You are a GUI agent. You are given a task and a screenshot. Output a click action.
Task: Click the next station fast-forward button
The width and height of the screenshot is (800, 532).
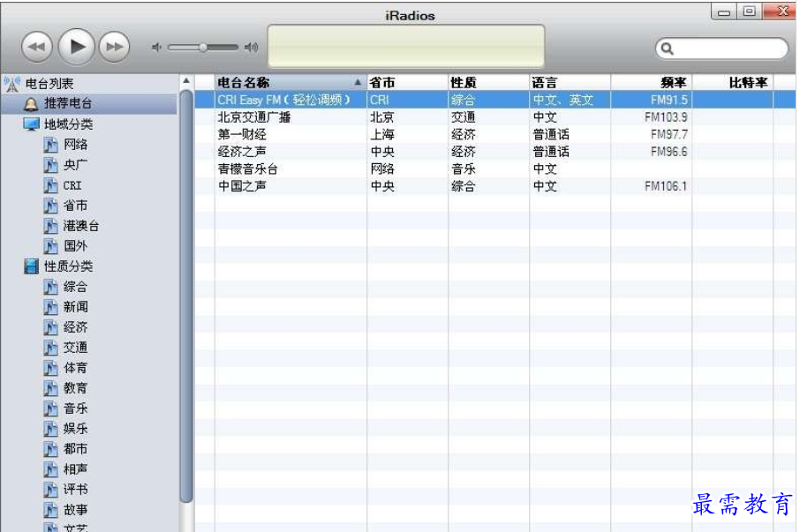point(113,47)
